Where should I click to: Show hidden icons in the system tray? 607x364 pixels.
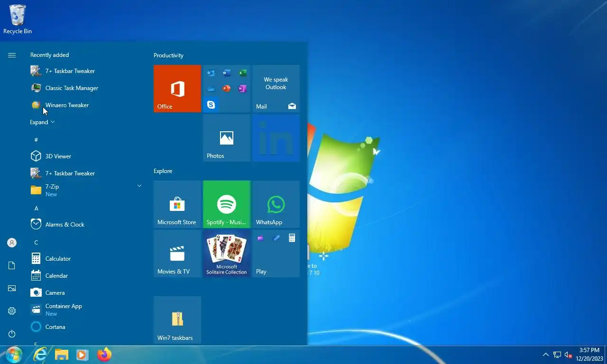545,355
